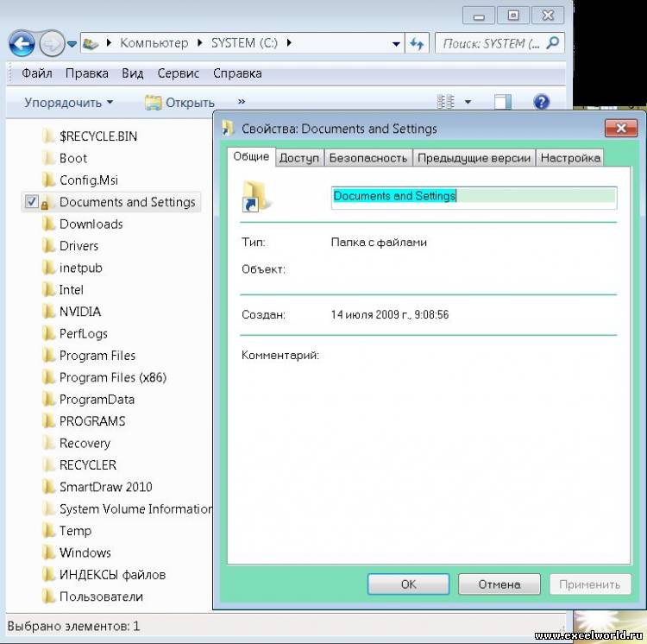Select the PerfLogs folder icon
The height and width of the screenshot is (644, 647).
click(48, 333)
